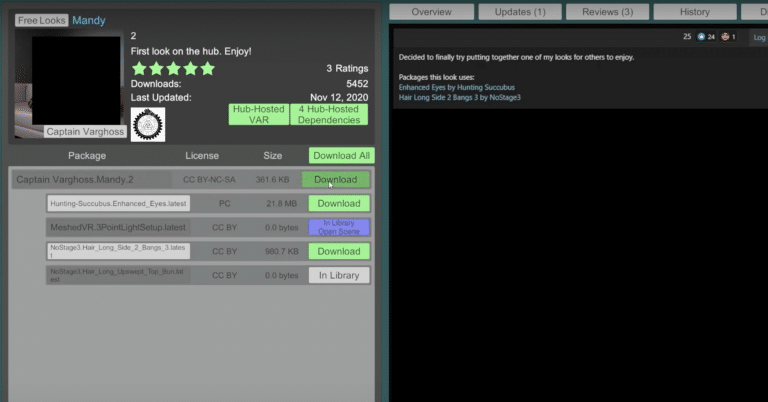Click the creator's gear emblem avatar icon
The width and height of the screenshot is (768, 402).
pyautogui.click(x=148, y=125)
